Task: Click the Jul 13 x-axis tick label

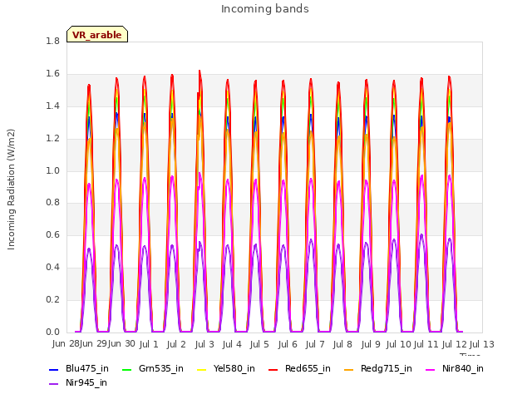Action: [x=482, y=344]
